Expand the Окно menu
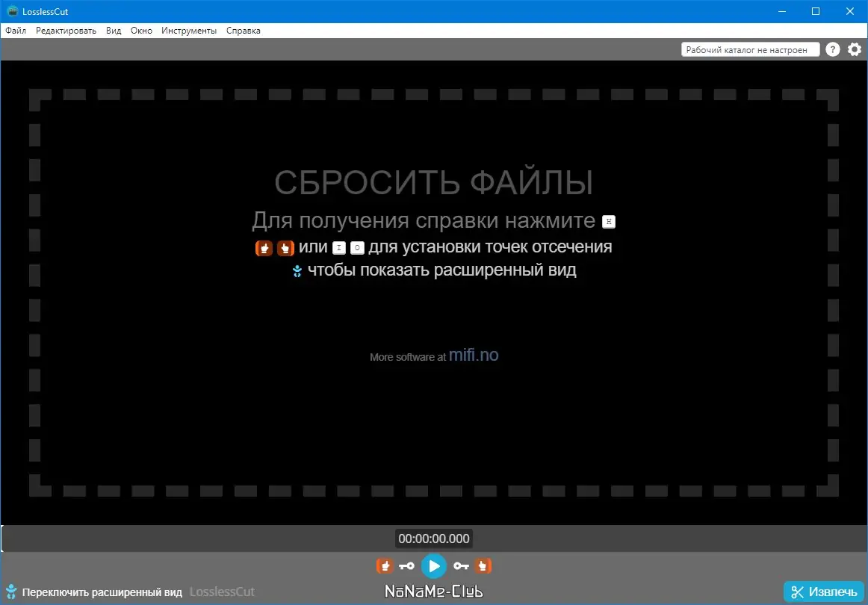Screen dimensions: 868x605 pyautogui.click(x=141, y=31)
